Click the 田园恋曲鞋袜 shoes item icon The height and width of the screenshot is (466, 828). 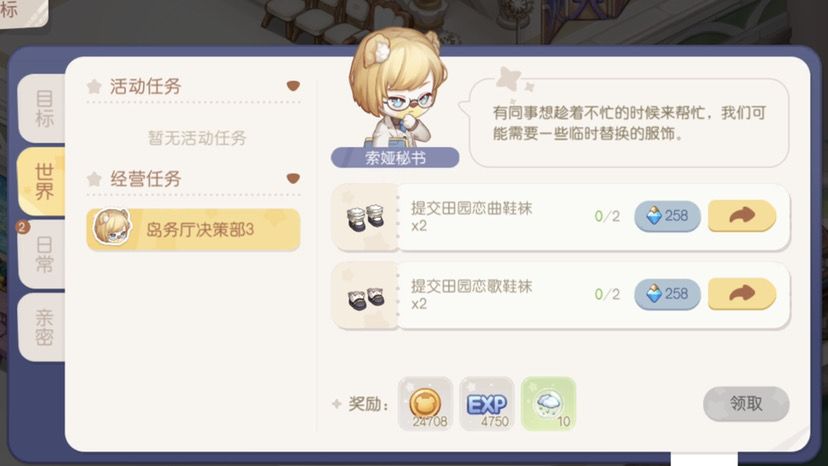click(x=365, y=217)
